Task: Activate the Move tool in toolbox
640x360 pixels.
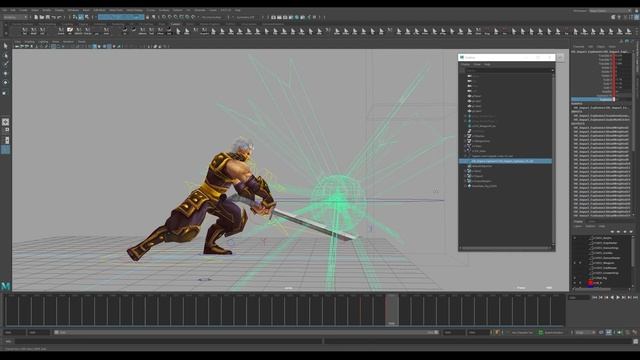Action: (x=5, y=73)
